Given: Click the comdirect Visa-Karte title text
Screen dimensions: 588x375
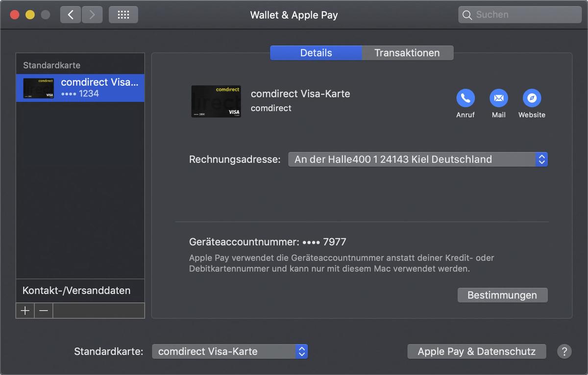Looking at the screenshot, I should click(300, 94).
